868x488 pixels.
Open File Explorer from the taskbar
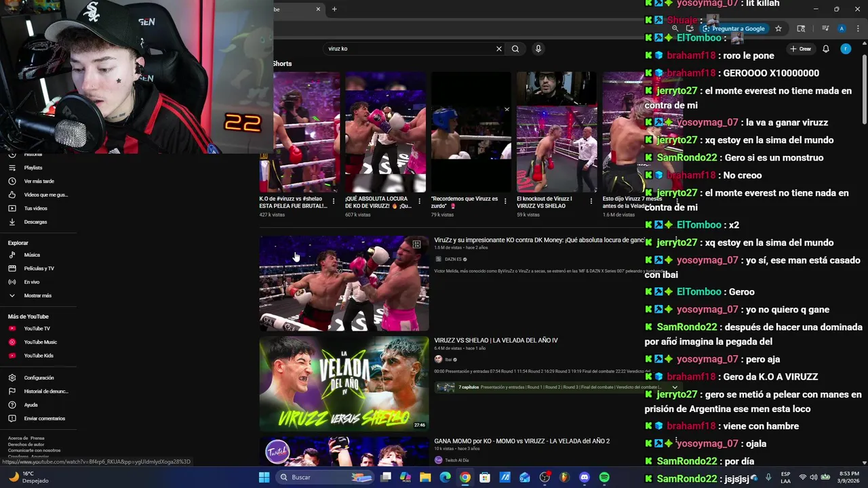click(x=425, y=477)
